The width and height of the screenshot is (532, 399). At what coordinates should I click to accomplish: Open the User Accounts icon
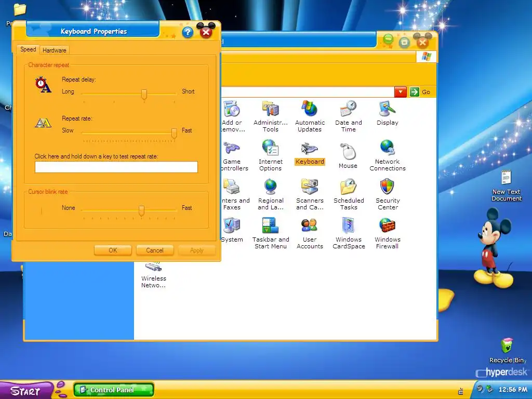(310, 233)
